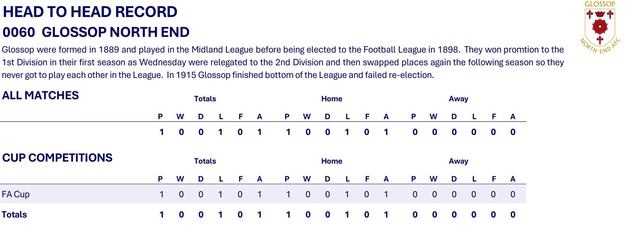Screen dimensions: 644x234
Task: Click the Glossop North End club crest
Action: (600, 28)
